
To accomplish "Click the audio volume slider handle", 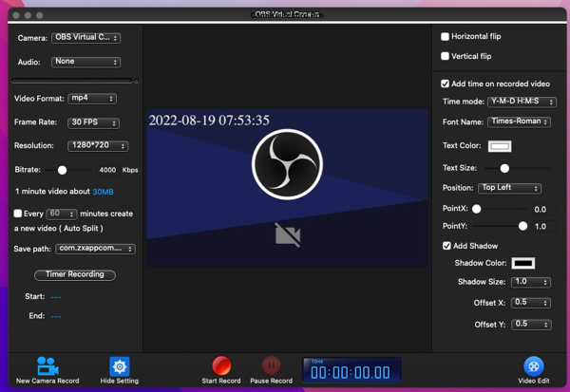I will (x=136, y=81).
